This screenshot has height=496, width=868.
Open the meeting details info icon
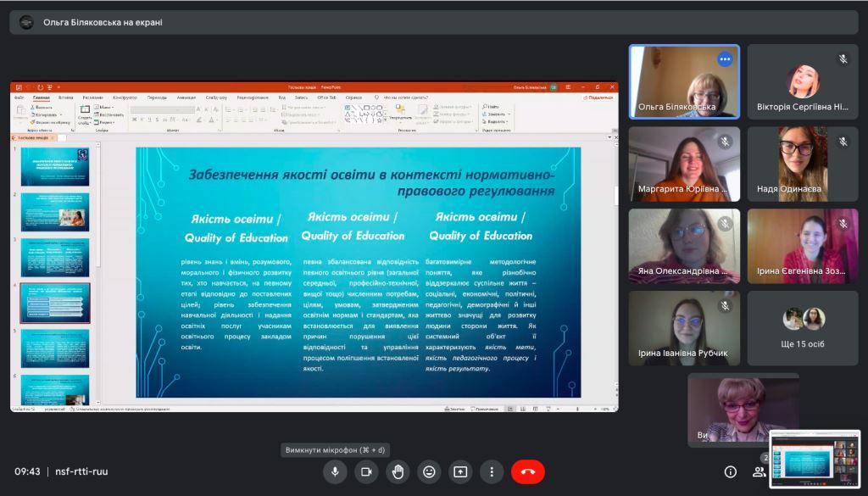(730, 472)
